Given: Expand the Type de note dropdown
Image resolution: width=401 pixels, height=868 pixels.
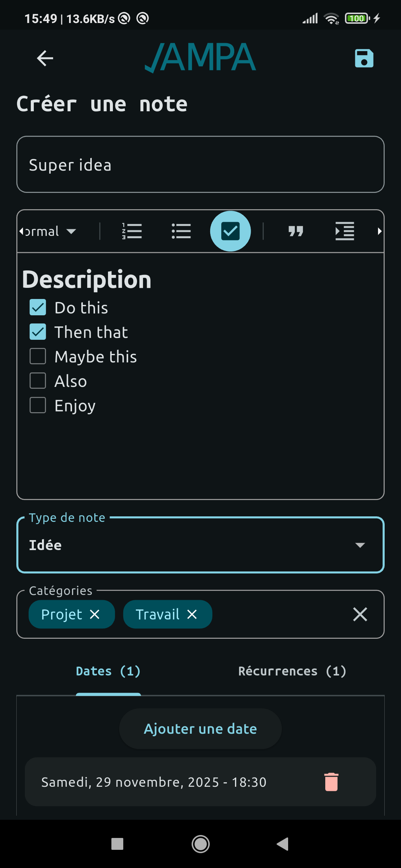Looking at the screenshot, I should point(200,545).
